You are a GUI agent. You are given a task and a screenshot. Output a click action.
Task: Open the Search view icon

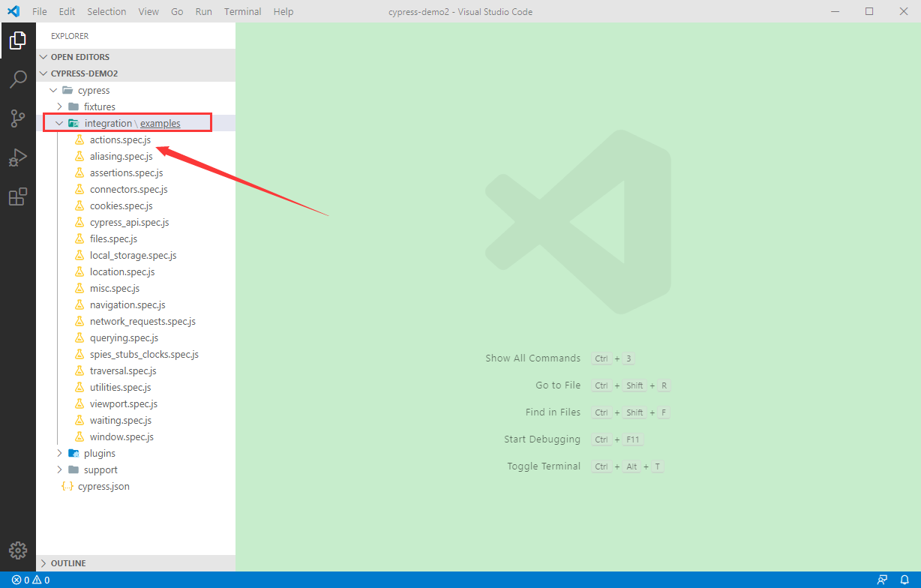point(18,79)
